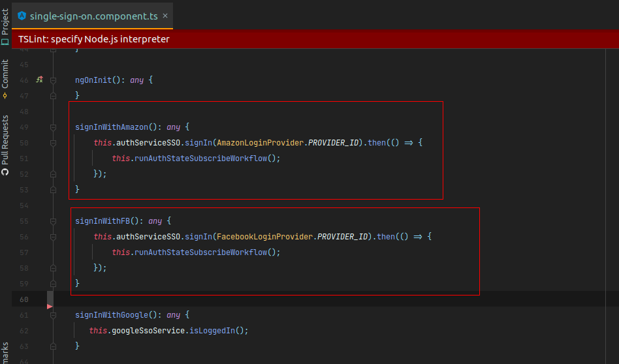Screen dimensions: 619x364
Task: Click line number 48 in gutter
Action: (x=24, y=112)
